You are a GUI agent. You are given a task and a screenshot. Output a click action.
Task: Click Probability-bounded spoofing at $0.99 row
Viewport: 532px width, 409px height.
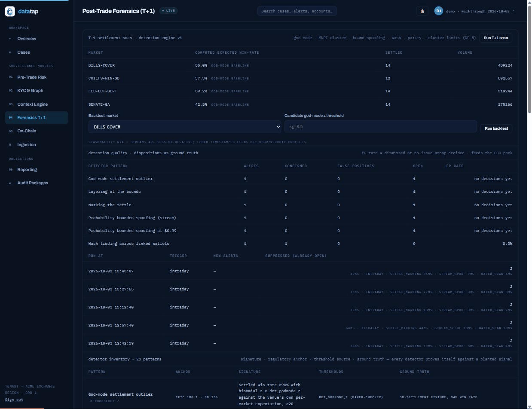point(300,231)
